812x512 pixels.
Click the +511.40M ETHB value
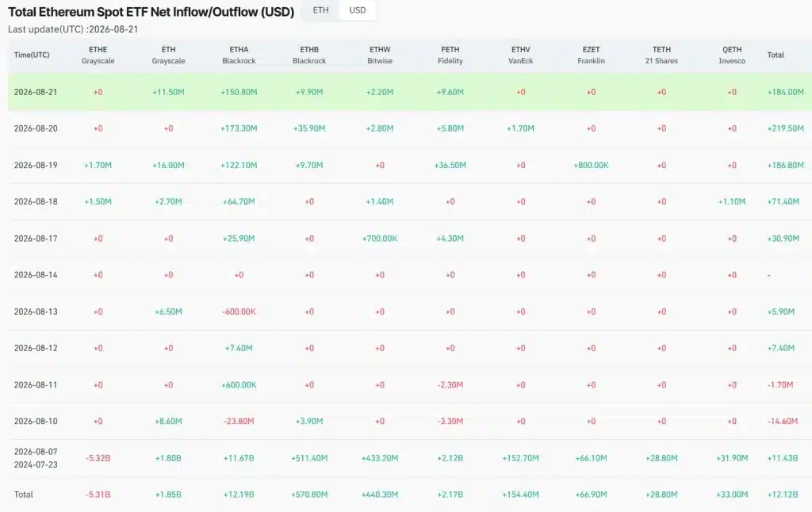coord(309,458)
